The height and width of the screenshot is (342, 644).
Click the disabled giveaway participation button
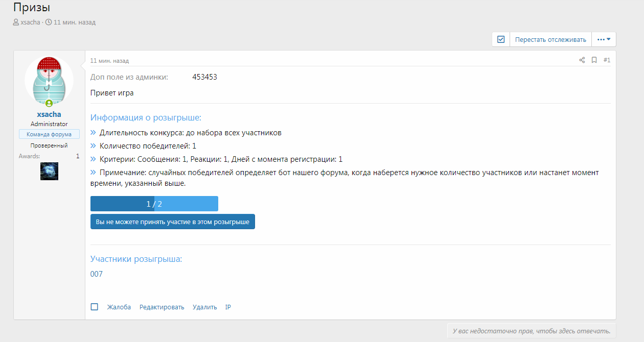point(172,222)
